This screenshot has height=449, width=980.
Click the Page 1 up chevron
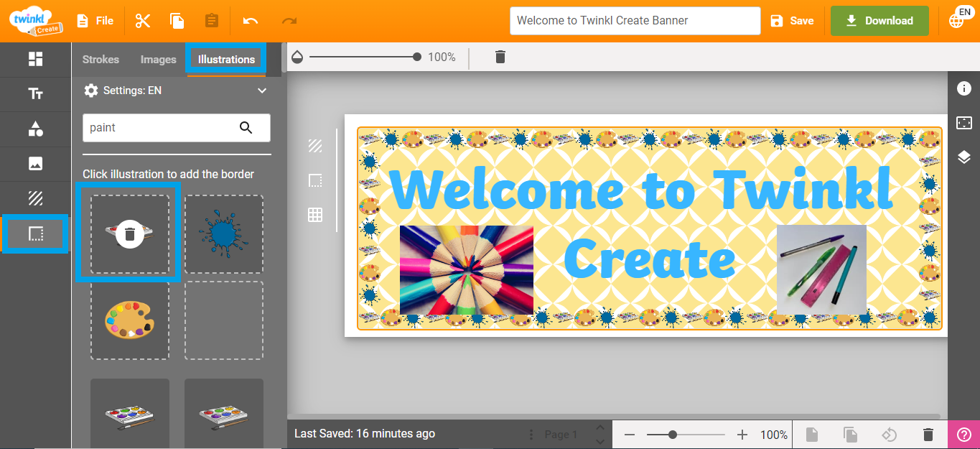pos(600,427)
